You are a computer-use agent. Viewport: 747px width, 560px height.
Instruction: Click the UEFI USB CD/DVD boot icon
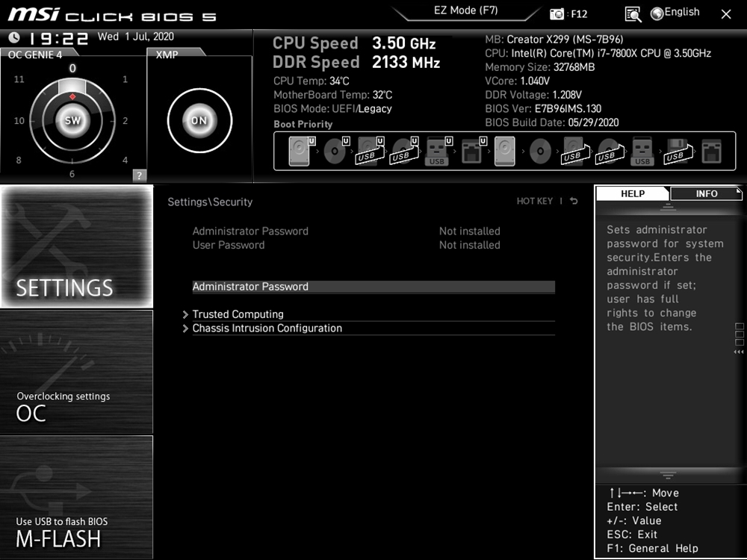pyautogui.click(x=404, y=152)
